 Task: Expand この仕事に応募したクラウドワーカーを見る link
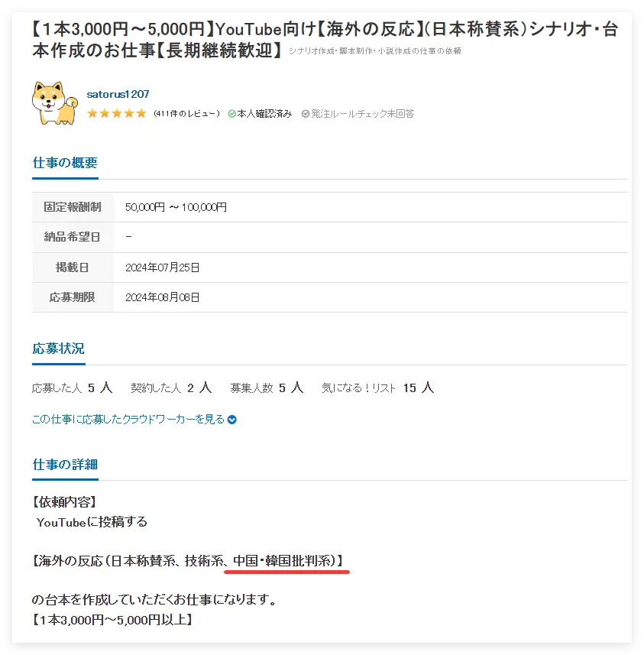(x=128, y=420)
